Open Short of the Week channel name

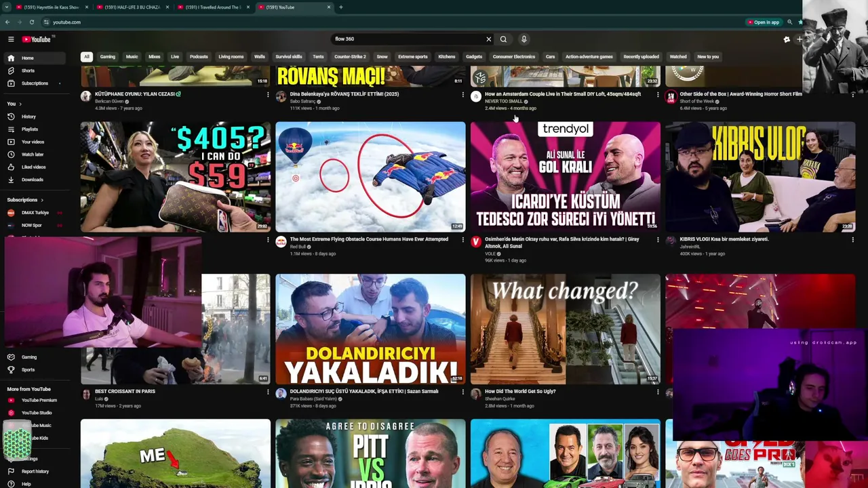click(697, 102)
